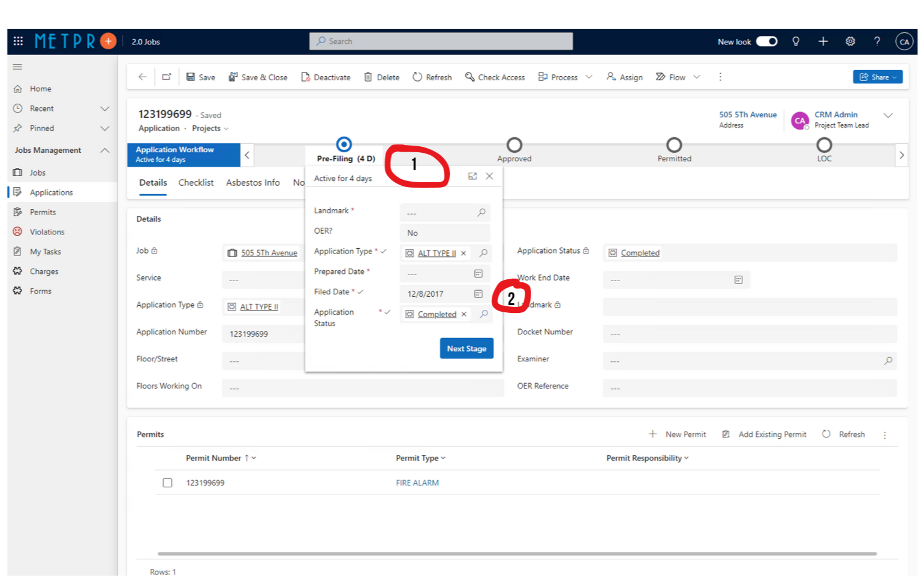Open the FIRE ALARM permit type link
Image resolution: width=924 pixels, height=582 pixels.
417,483
